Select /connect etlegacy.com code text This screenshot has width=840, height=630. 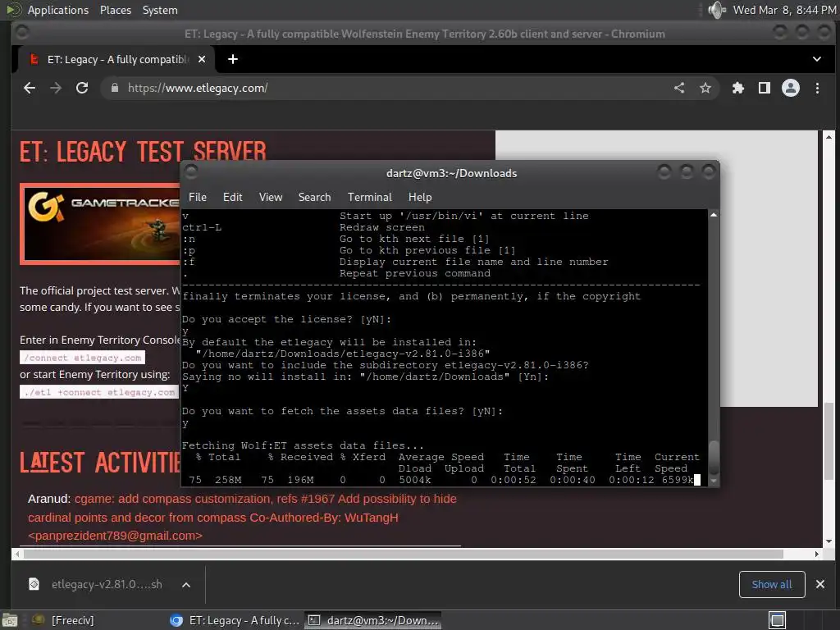pos(83,358)
